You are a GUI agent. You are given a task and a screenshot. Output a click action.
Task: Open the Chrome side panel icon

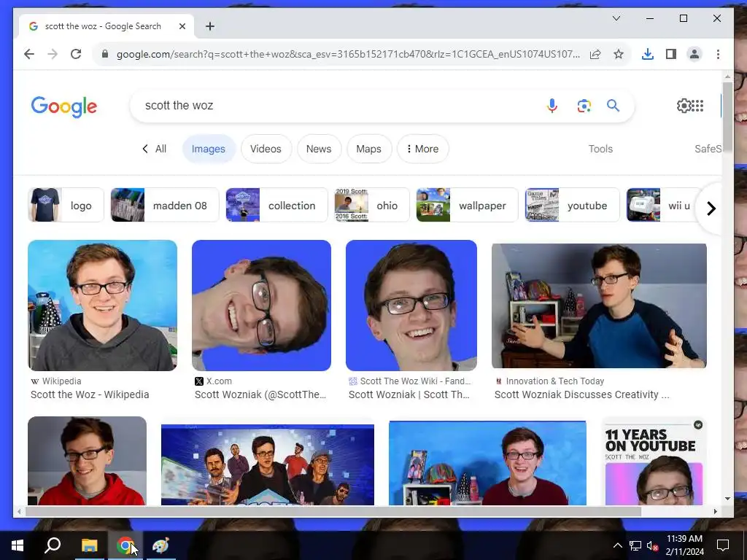point(671,54)
